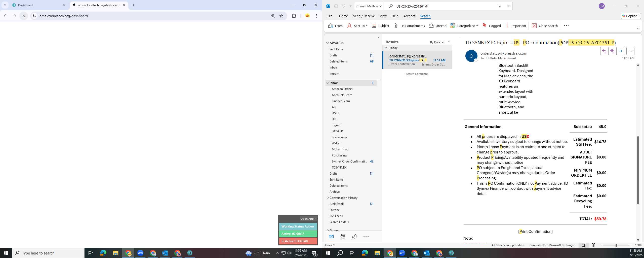Toggle the Flagged search filter
This screenshot has width=644, height=258.
491,26
